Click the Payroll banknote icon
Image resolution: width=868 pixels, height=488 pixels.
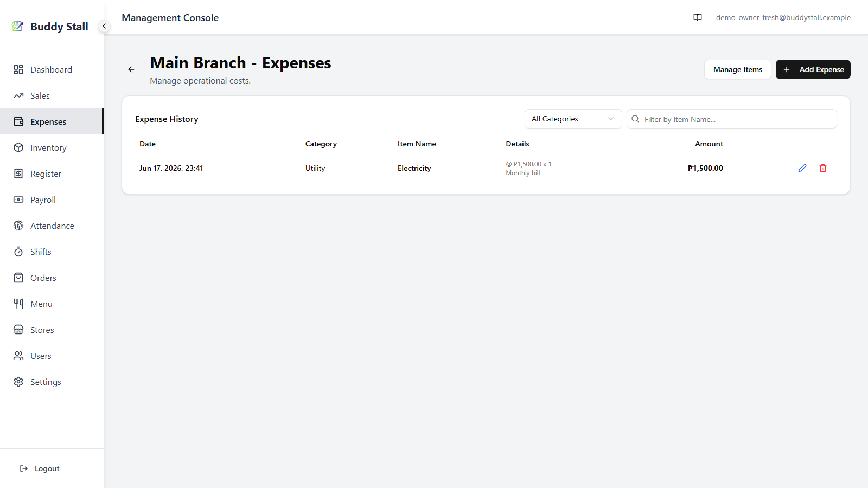(18, 200)
